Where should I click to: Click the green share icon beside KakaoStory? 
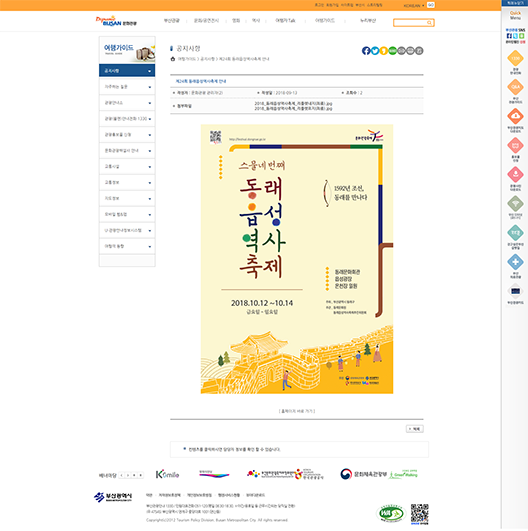pyautogui.click(x=392, y=51)
